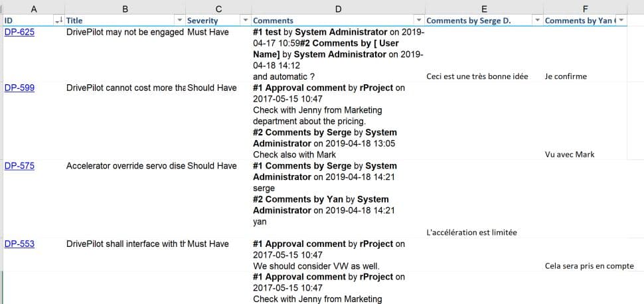Select column E header

click(x=483, y=8)
